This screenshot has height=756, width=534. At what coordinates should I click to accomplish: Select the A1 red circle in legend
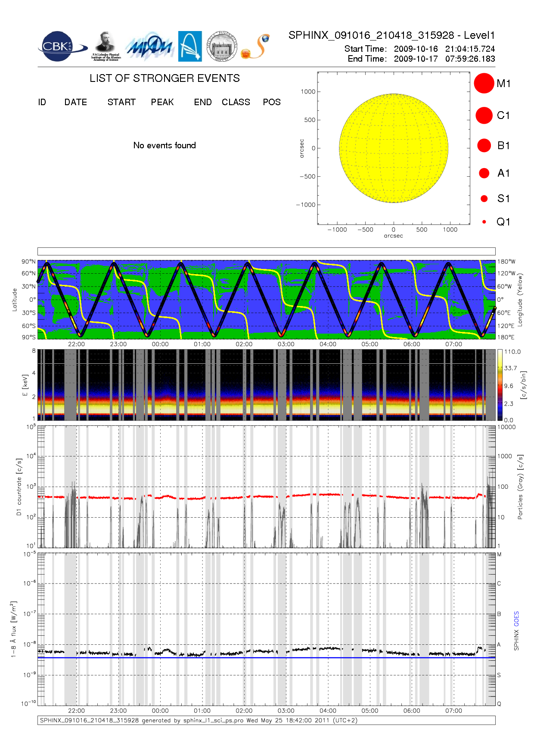484,173
